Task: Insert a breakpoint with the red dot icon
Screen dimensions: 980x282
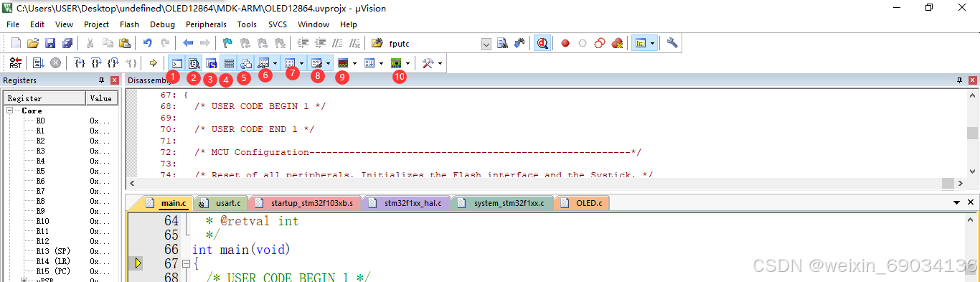Action: pyautogui.click(x=565, y=43)
